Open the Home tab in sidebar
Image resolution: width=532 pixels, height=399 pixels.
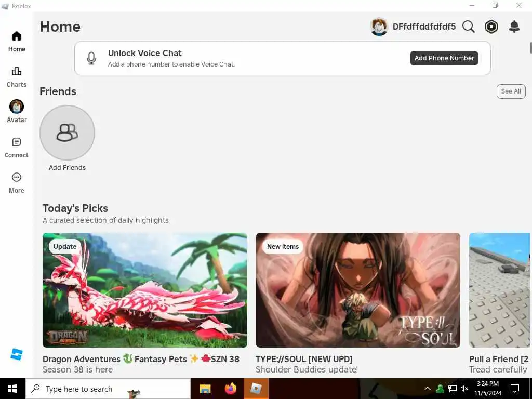coord(17,42)
